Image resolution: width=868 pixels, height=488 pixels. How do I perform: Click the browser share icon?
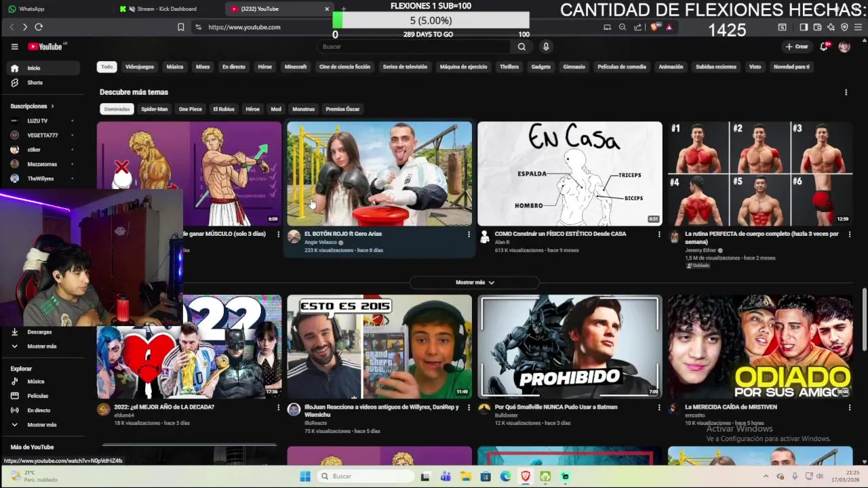click(638, 27)
